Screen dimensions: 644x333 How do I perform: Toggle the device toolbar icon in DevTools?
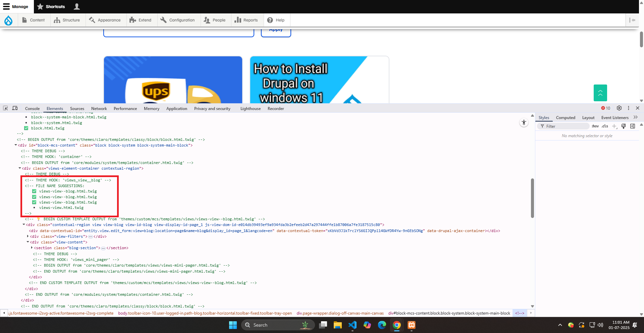coord(15,108)
